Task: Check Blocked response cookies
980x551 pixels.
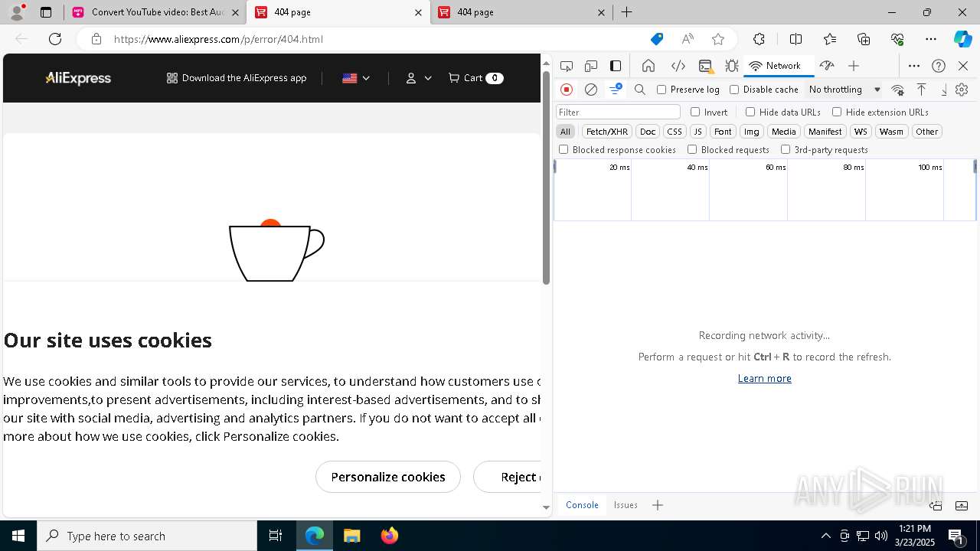Action: point(563,150)
